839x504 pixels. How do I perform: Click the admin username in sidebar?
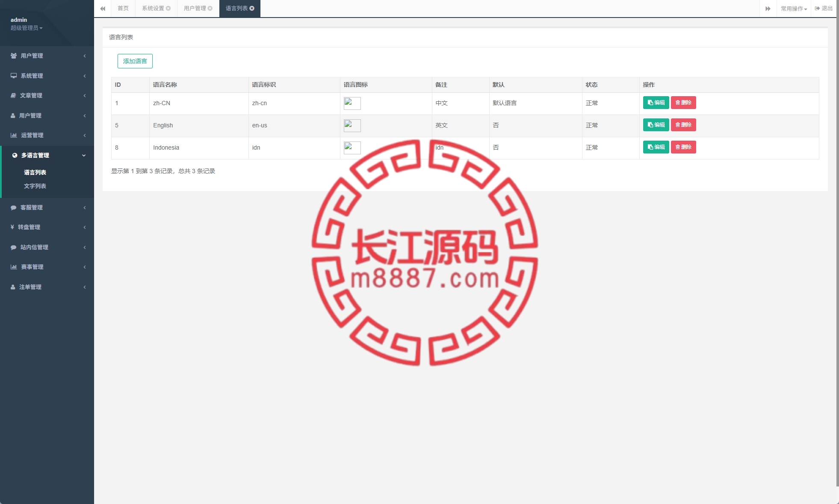point(19,20)
